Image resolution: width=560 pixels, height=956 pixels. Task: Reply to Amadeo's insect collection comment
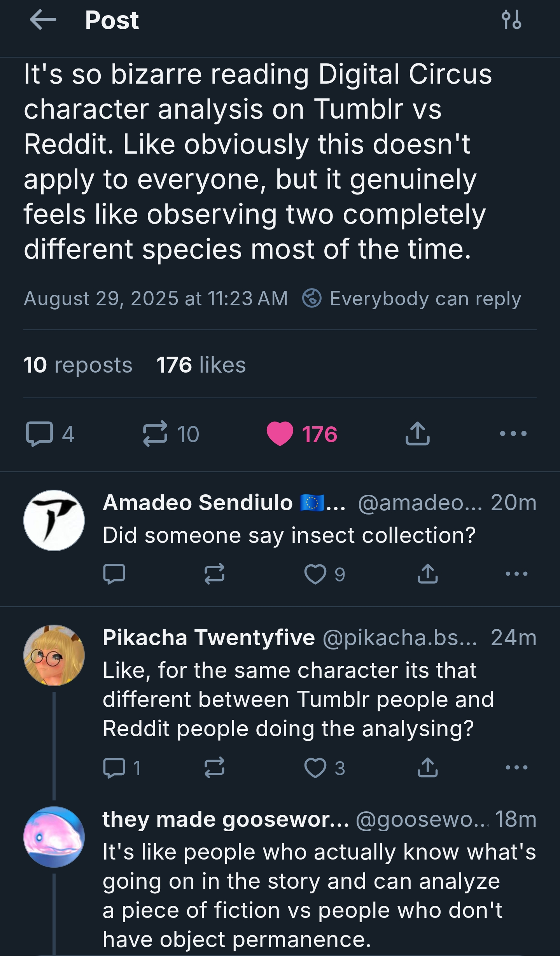(x=114, y=574)
